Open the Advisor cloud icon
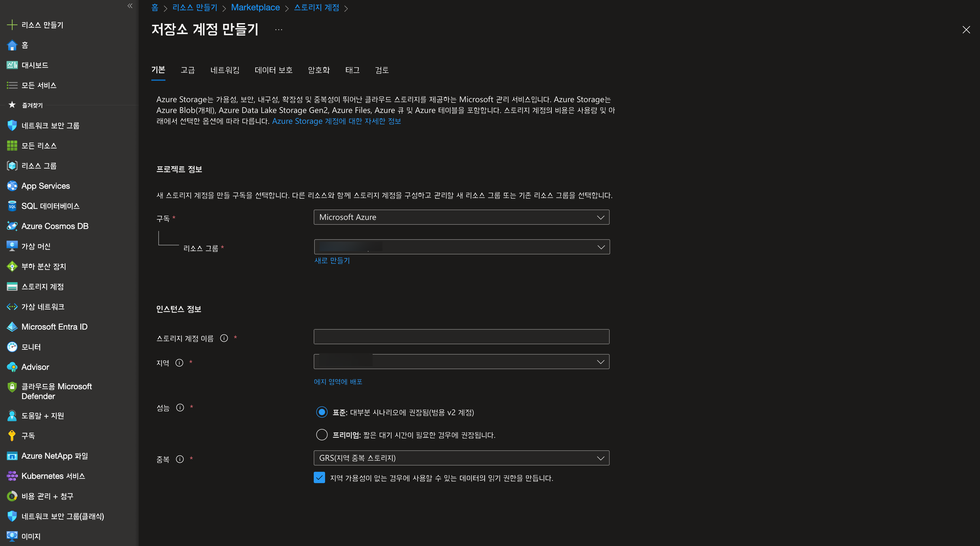 point(12,367)
